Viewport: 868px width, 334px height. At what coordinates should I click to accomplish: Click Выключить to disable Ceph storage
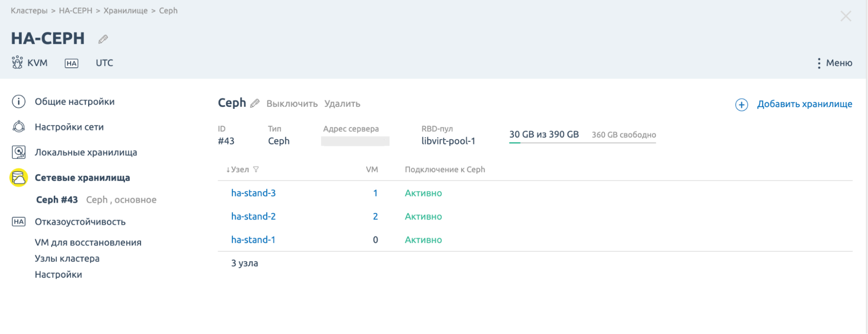292,104
